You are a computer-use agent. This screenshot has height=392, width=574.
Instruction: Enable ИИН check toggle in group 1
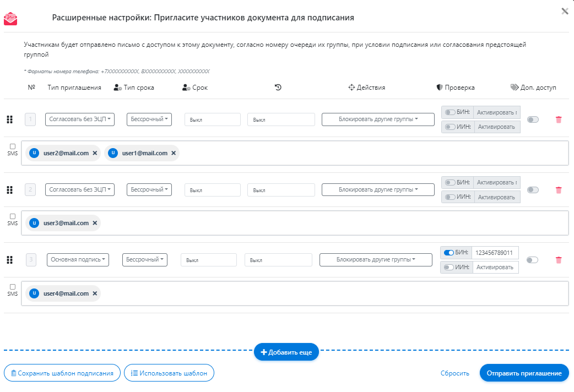tap(451, 127)
